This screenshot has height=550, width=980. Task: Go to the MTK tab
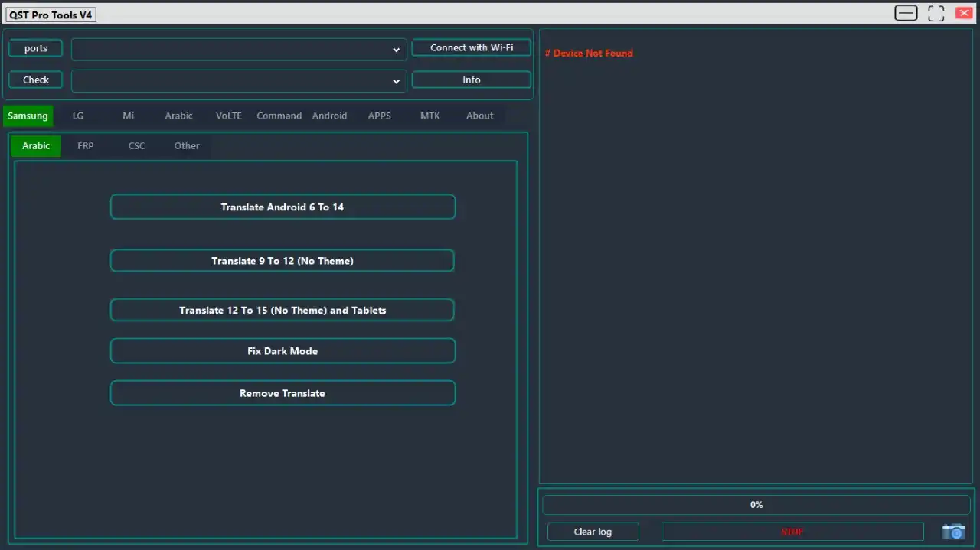point(430,116)
